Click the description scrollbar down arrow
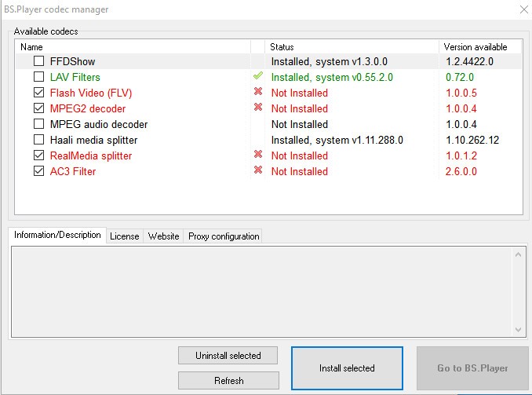Image resolution: width=532 pixels, height=395 pixels. tap(518, 330)
